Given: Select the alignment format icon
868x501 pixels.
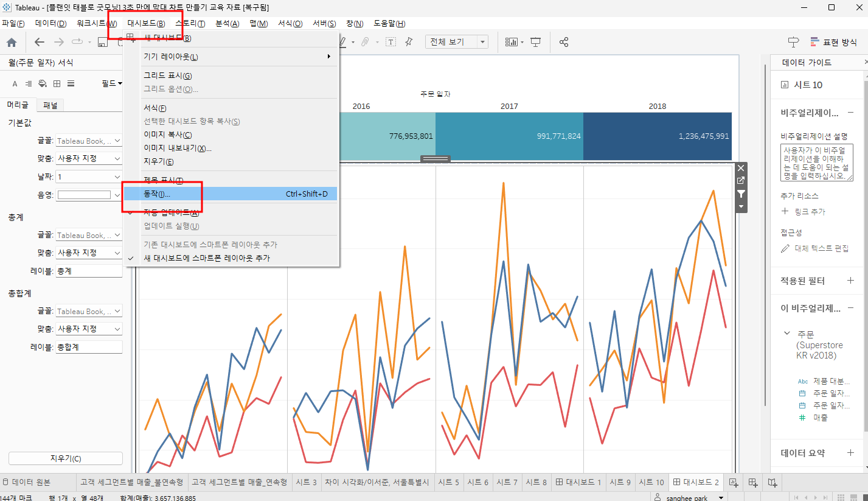Looking at the screenshot, I should tap(29, 83).
